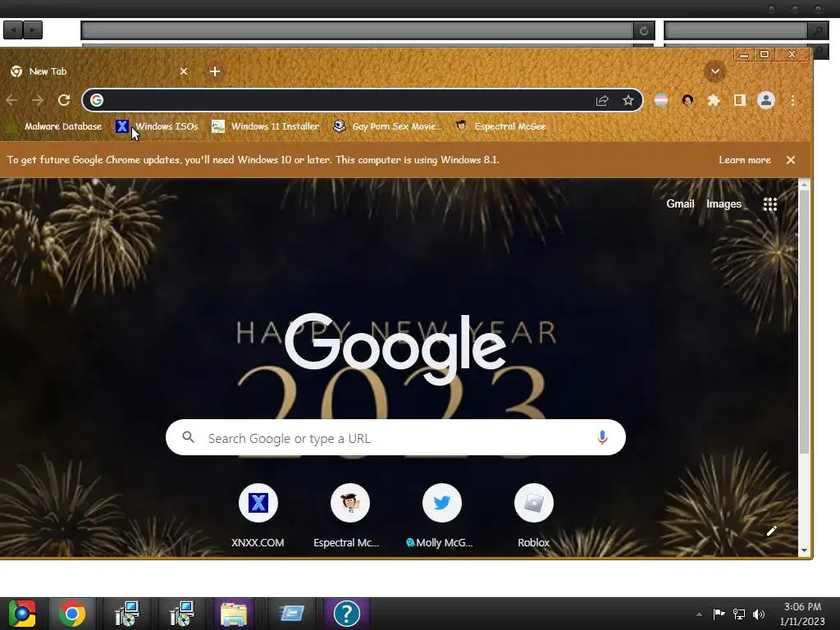Open Windows ISOs bookmark
Viewport: 840px width, 630px height.
tap(157, 126)
